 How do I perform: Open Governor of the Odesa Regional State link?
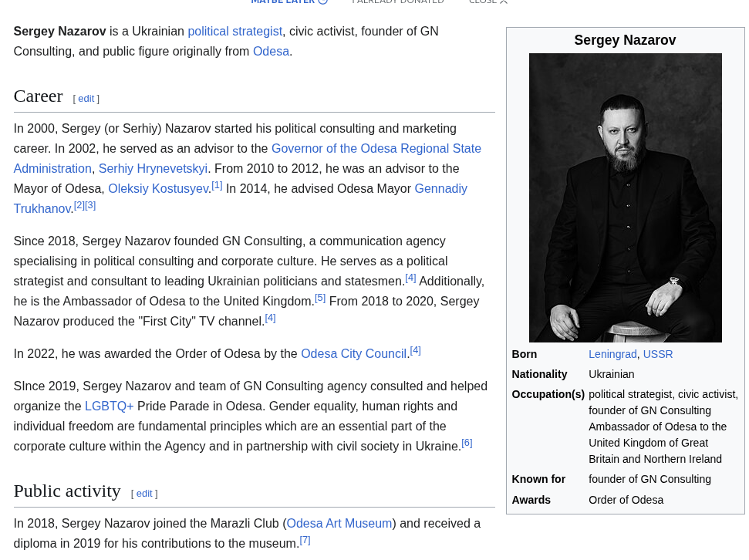376,149
